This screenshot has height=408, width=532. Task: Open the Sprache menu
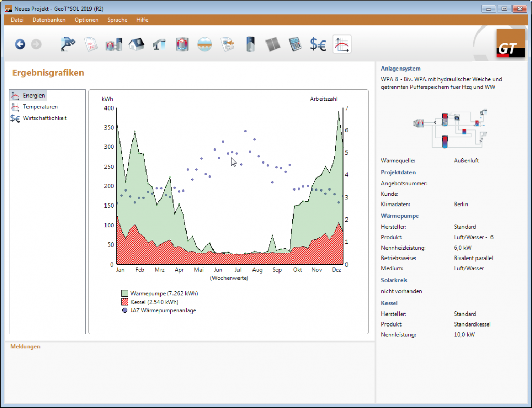click(117, 20)
